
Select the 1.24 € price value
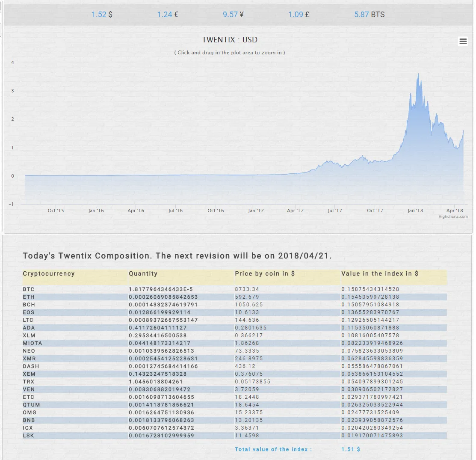pyautogui.click(x=168, y=14)
